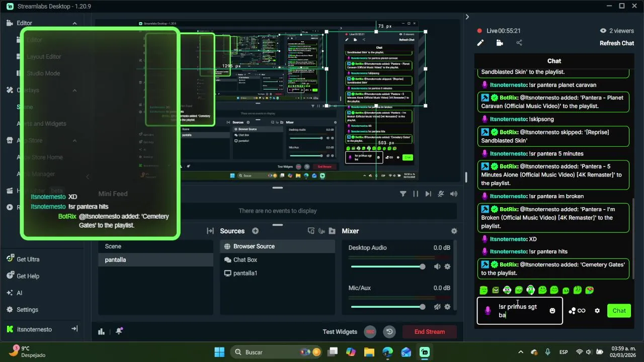Skip the current alert
644x362 pixels.
(x=428, y=194)
